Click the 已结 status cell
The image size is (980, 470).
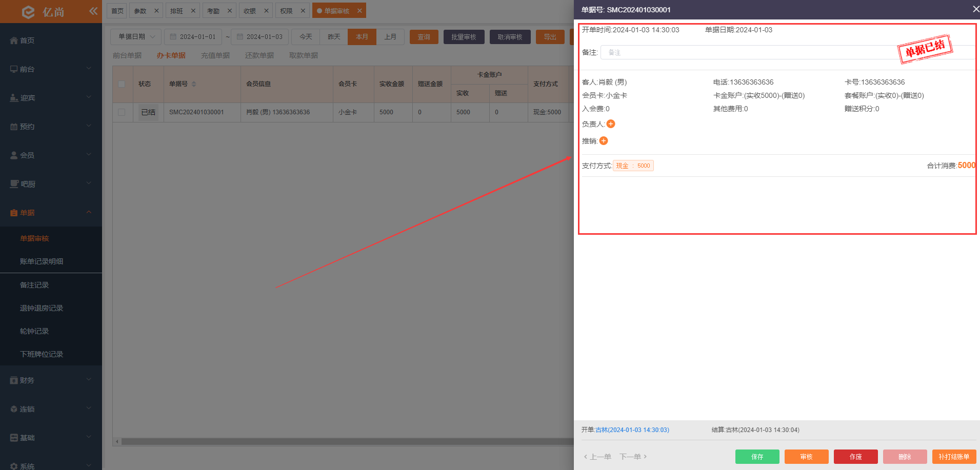(148, 112)
